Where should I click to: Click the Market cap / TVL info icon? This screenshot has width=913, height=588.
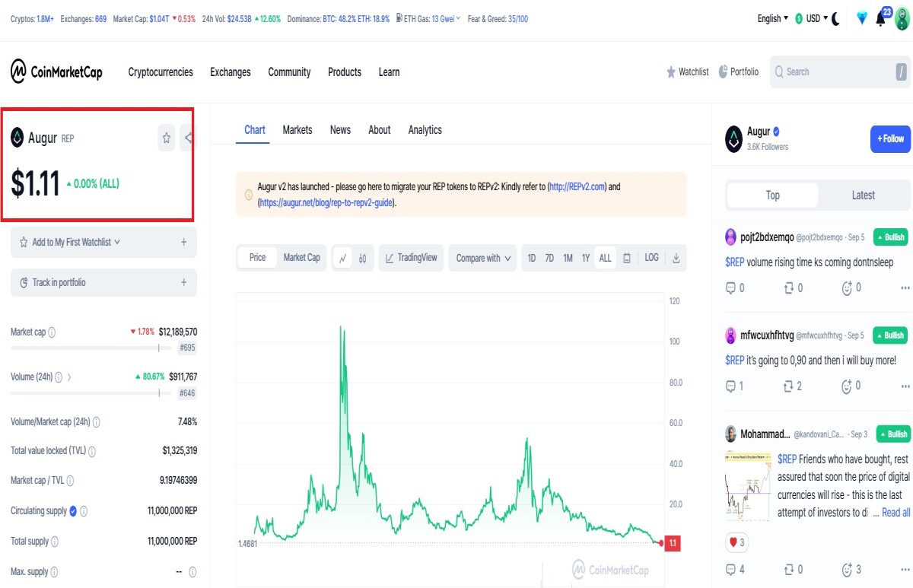(x=71, y=481)
